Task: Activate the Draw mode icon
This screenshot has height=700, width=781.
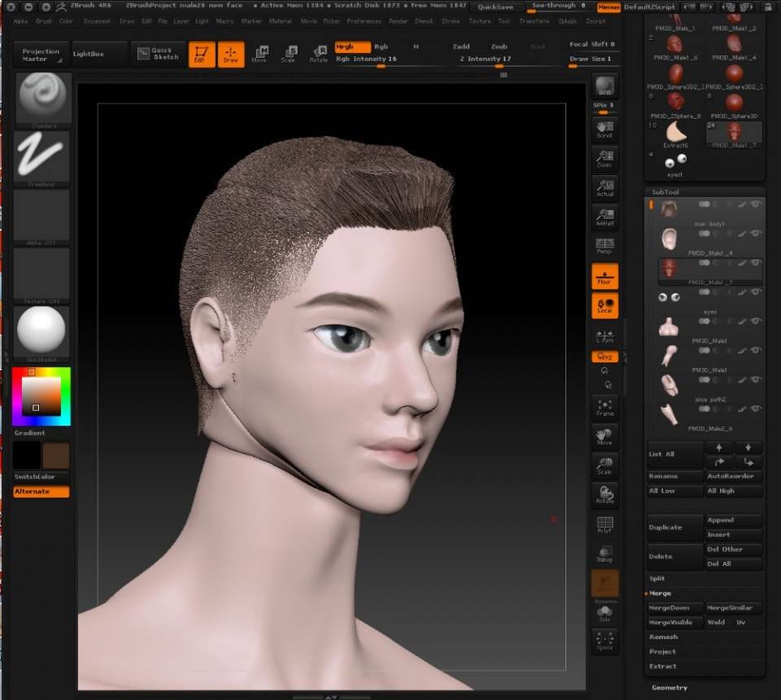Action: tap(231, 55)
